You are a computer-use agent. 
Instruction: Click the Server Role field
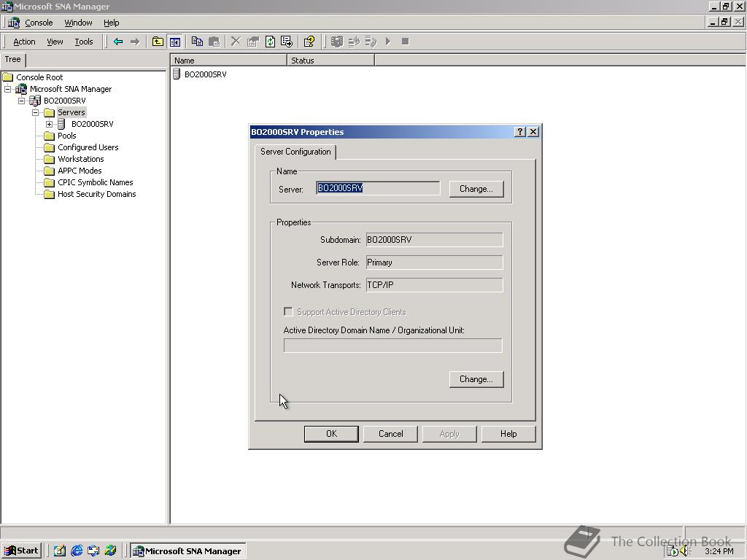coord(434,262)
